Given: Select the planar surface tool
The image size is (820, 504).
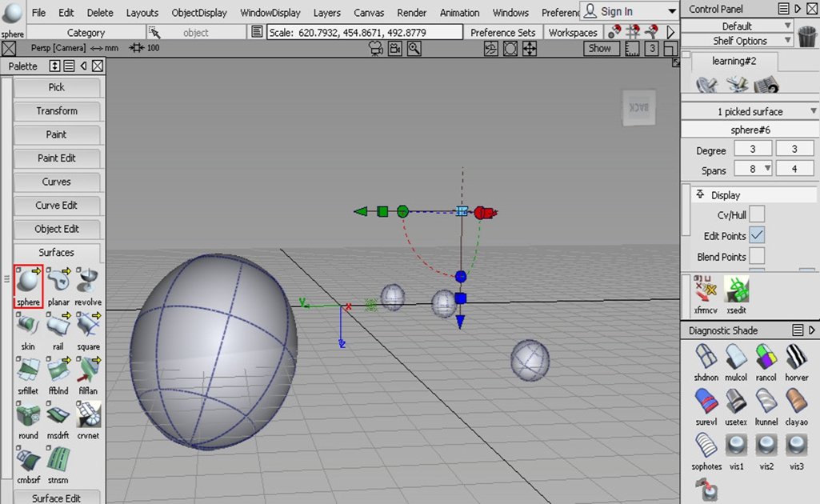Looking at the screenshot, I should tap(58, 286).
